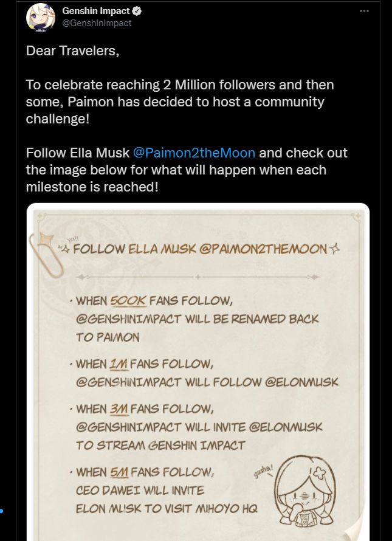Click the underlined 3M milestone text
The height and width of the screenshot is (541, 392).
tap(119, 409)
